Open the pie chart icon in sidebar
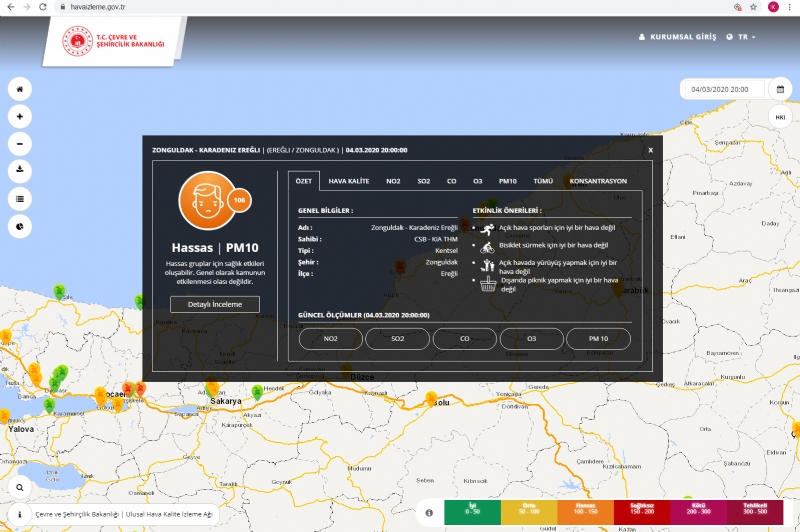 click(x=20, y=227)
